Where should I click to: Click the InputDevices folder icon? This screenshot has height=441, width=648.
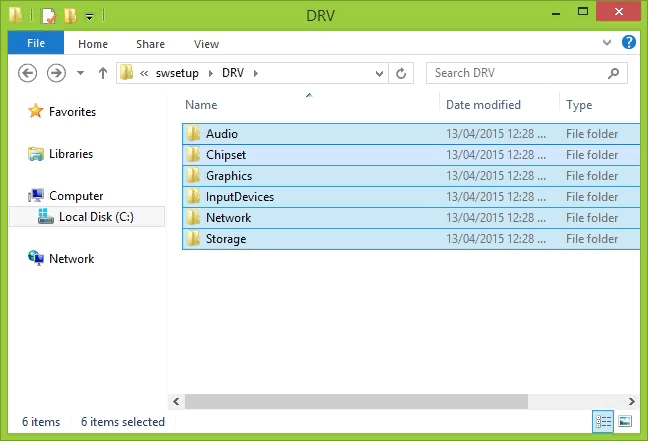[x=193, y=197]
